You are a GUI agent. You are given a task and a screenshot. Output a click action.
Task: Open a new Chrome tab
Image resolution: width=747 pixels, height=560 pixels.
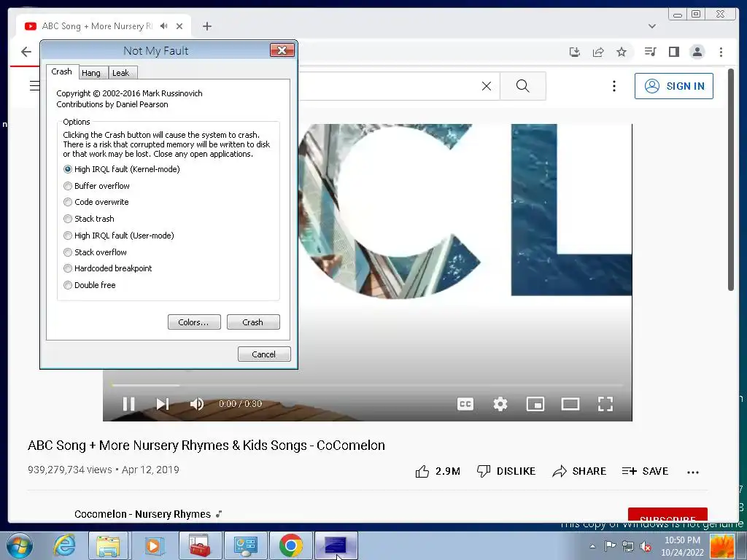pyautogui.click(x=206, y=26)
